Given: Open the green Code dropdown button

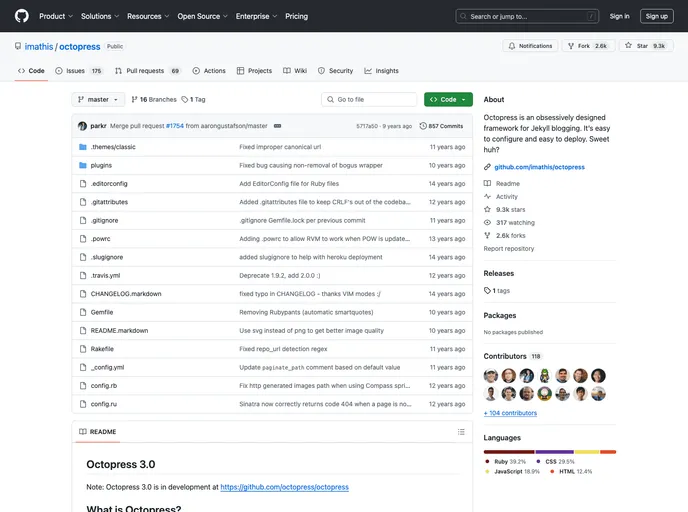Looking at the screenshot, I should click(448, 100).
